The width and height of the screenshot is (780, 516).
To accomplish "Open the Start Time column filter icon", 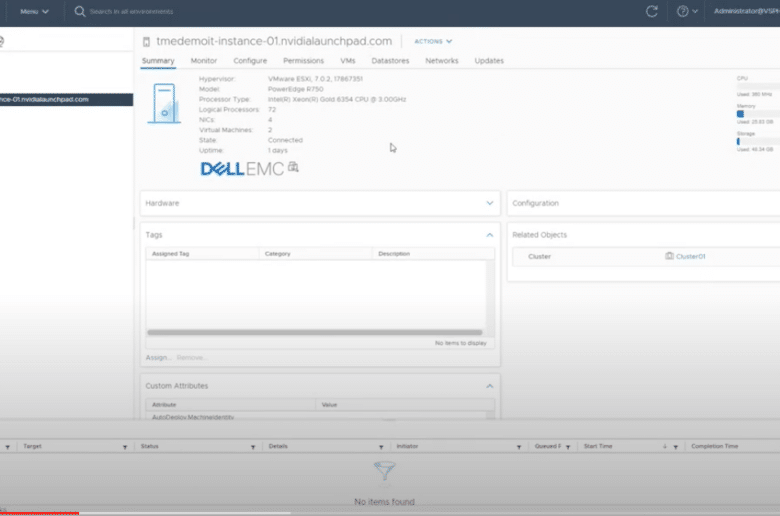I will tap(676, 447).
